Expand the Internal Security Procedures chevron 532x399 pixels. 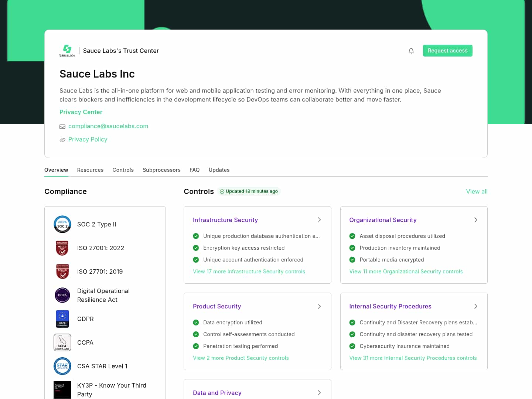coord(475,306)
